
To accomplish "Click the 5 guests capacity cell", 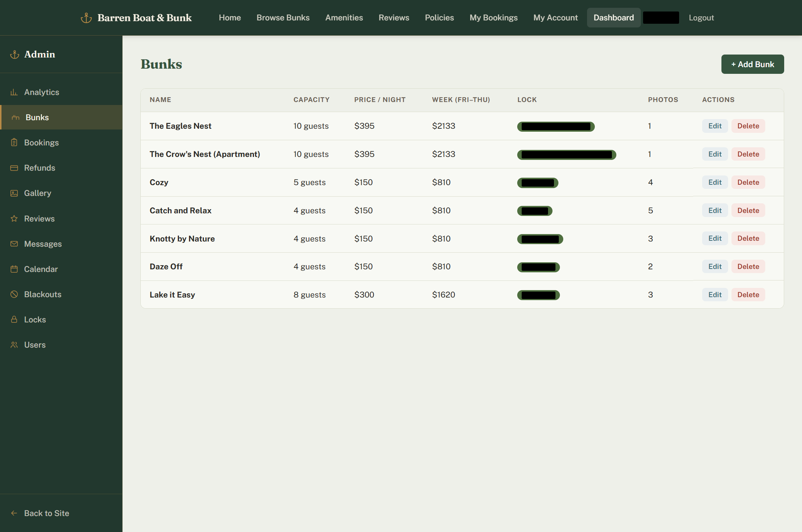I will click(310, 183).
